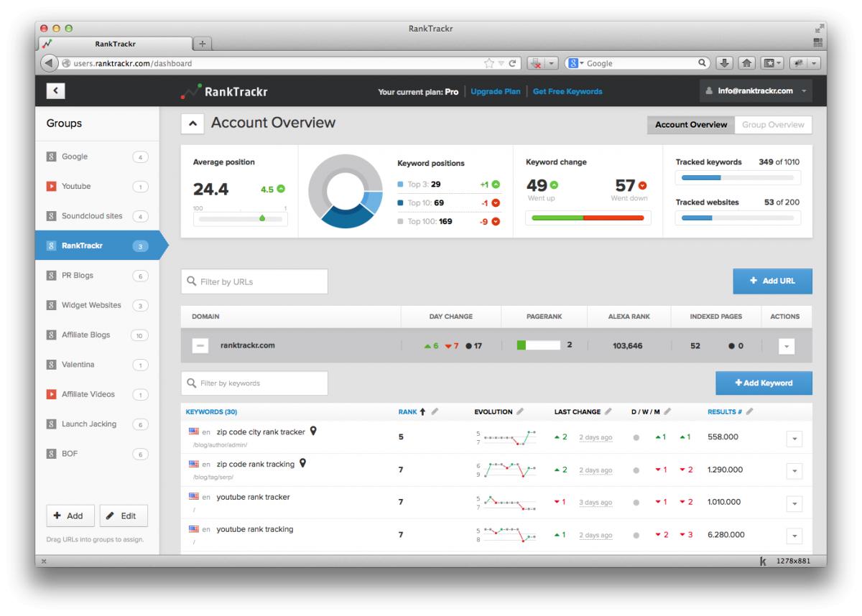The width and height of the screenshot is (862, 616).
Task: Click the search magnifier in the Google box
Action: (x=701, y=63)
